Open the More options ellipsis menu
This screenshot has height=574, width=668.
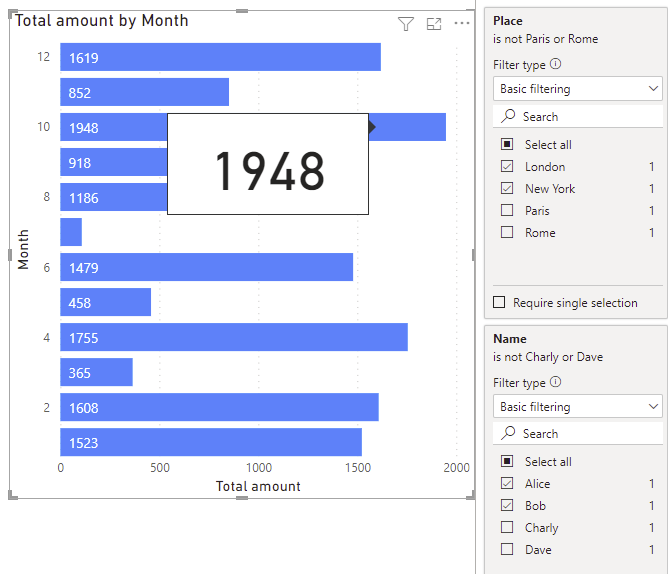[x=462, y=23]
